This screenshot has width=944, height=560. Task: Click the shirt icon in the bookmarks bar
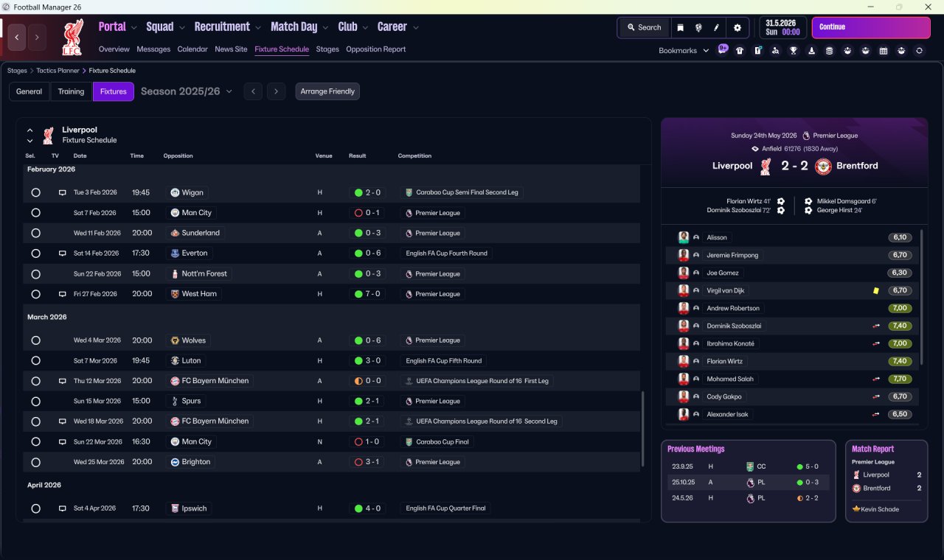click(x=740, y=51)
